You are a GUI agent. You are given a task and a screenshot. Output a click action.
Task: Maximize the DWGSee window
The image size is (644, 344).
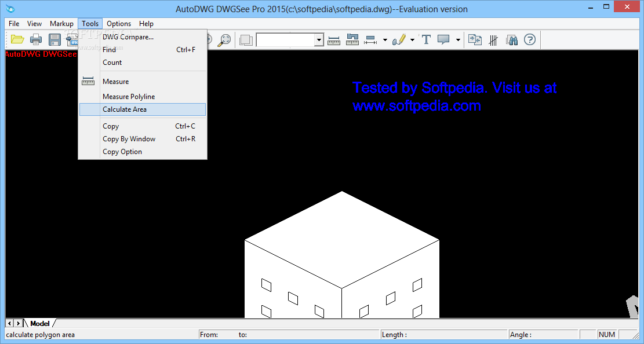(606, 7)
